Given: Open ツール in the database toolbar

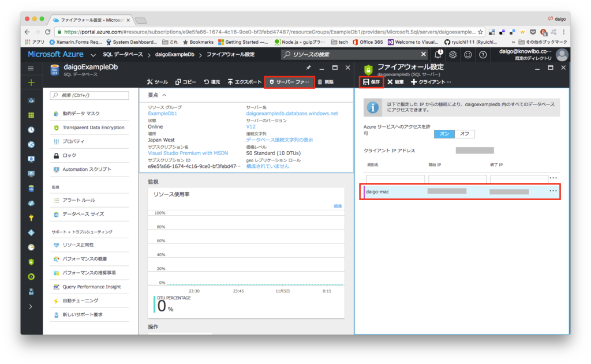Looking at the screenshot, I should (x=158, y=82).
